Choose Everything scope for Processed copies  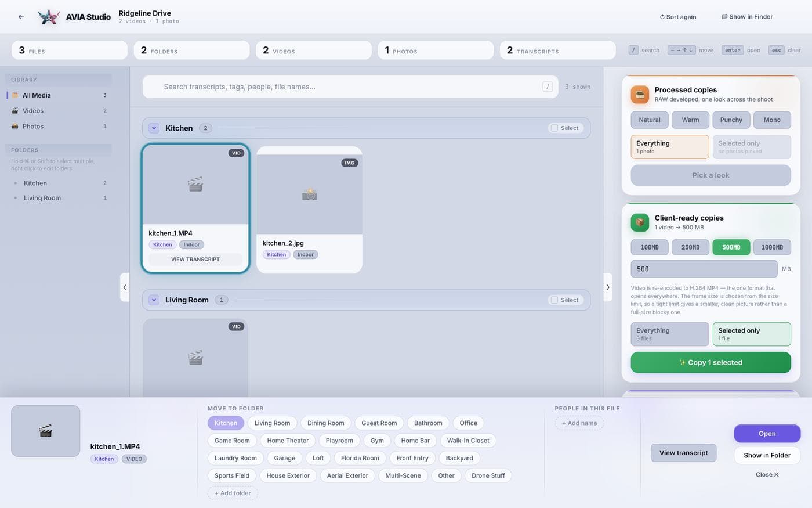point(670,147)
